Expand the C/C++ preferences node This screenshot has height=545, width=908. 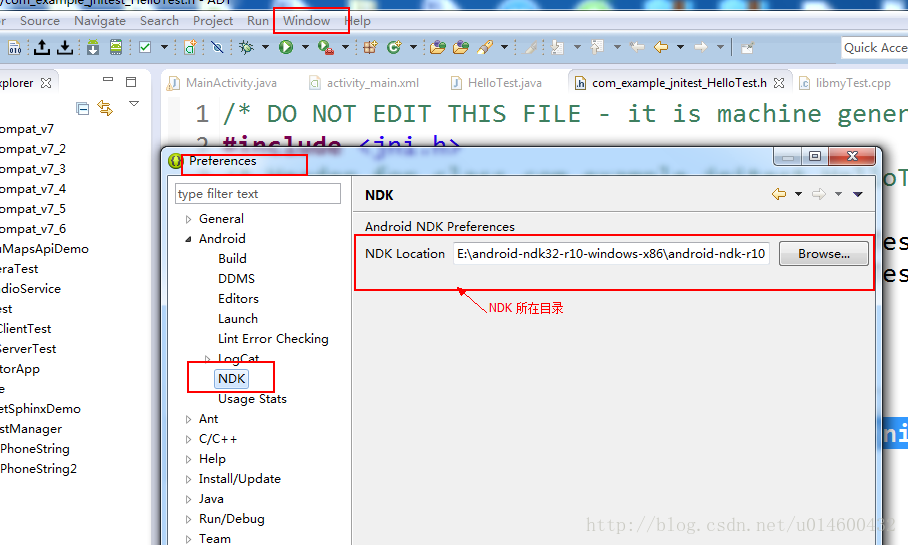(188, 440)
